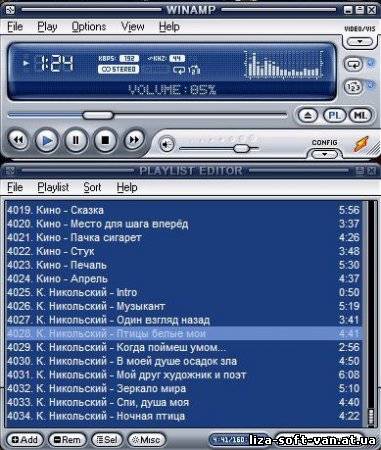The image size is (381, 450).
Task: Expand the VIDEO/VIS drawer arrow
Action: [x=360, y=42]
